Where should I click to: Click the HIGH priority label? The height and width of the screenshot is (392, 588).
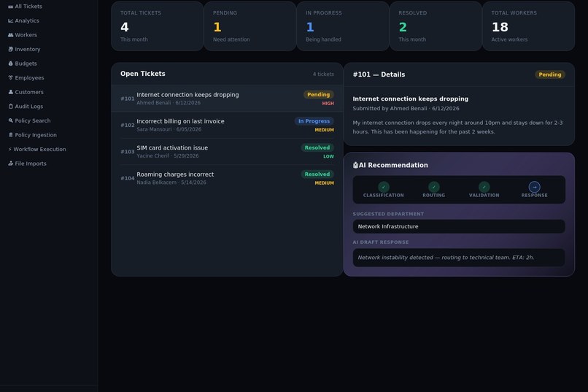coord(328,104)
